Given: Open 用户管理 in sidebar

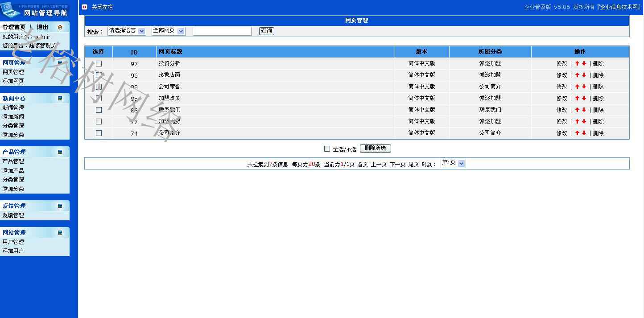Looking at the screenshot, I should pyautogui.click(x=13, y=242).
